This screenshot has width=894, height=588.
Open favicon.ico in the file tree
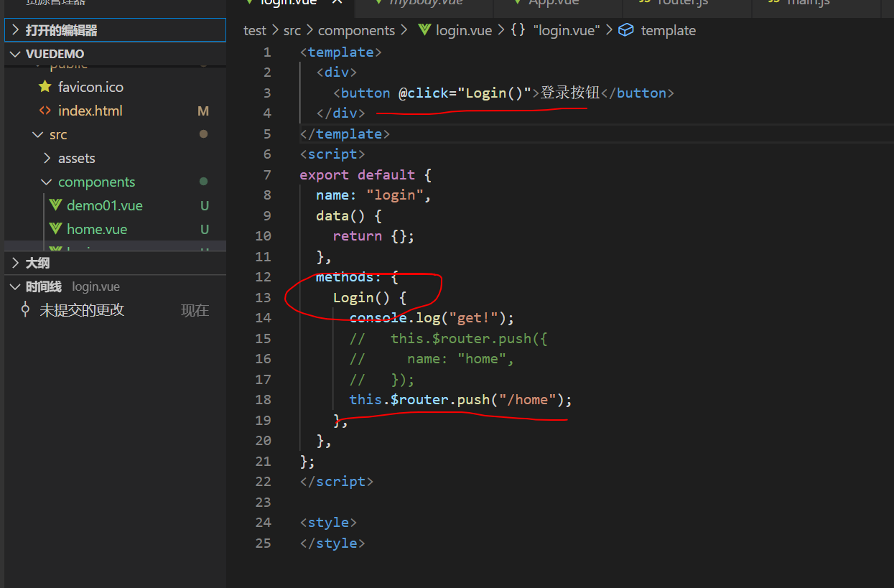coord(90,87)
